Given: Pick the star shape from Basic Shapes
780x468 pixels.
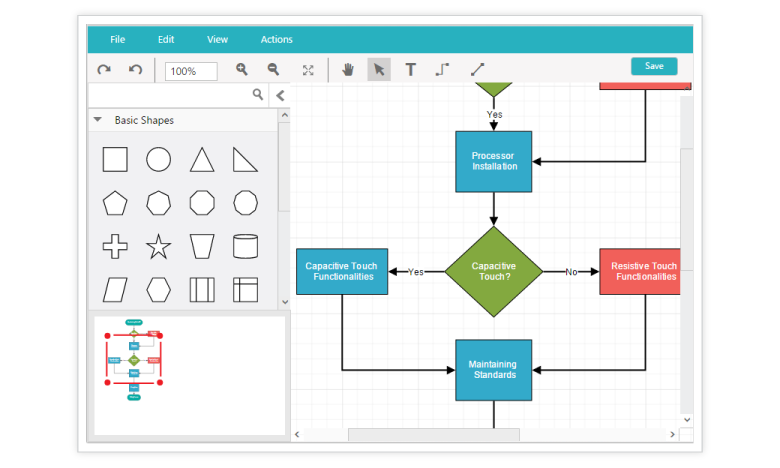Looking at the screenshot, I should click(159, 246).
